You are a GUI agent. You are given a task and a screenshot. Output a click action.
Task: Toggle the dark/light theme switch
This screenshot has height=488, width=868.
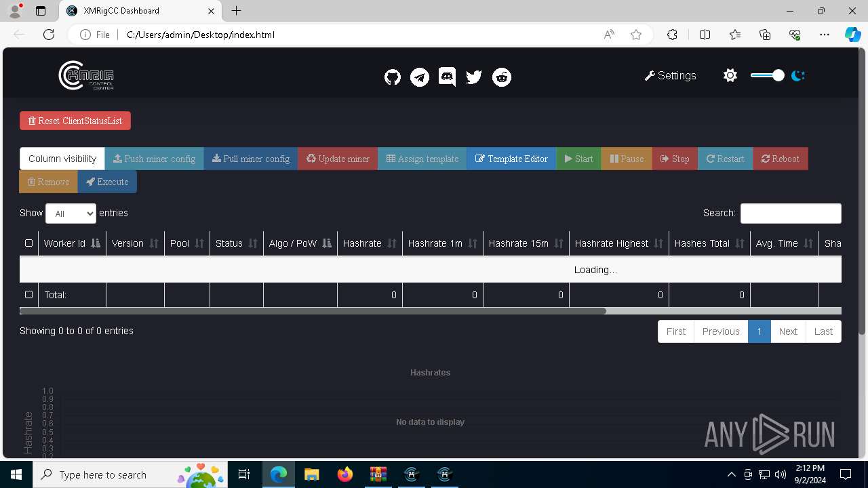coord(768,75)
